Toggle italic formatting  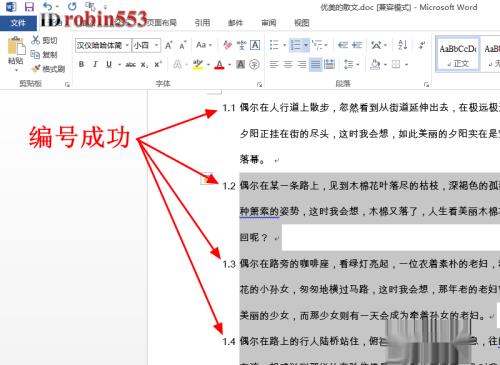[95, 64]
